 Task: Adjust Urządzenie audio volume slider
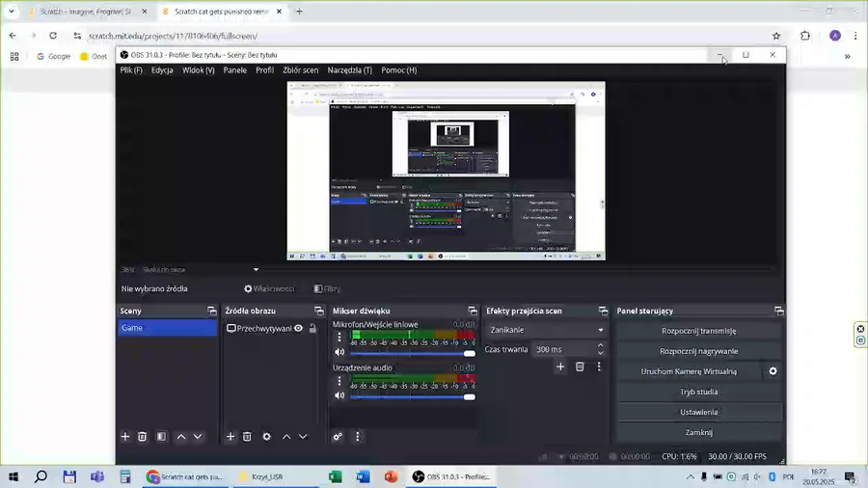[413, 396]
